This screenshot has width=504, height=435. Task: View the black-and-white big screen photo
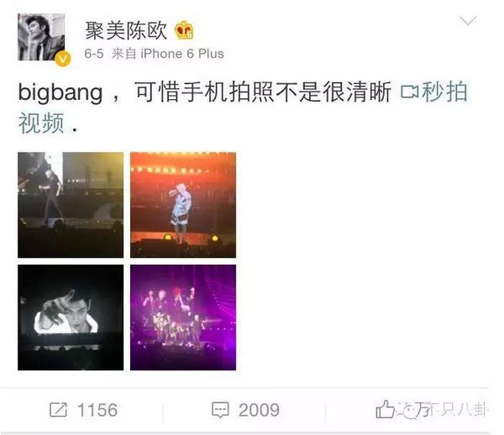click(71, 317)
